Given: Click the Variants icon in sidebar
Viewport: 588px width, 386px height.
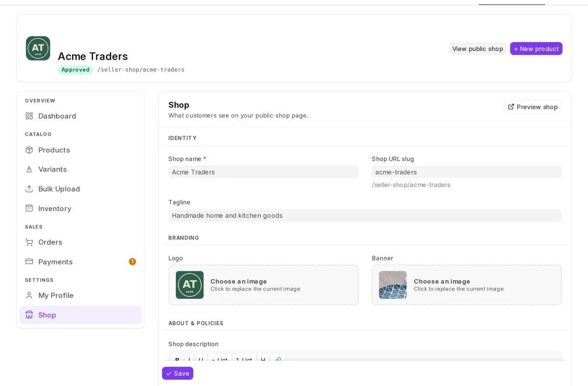Looking at the screenshot, I should [29, 169].
